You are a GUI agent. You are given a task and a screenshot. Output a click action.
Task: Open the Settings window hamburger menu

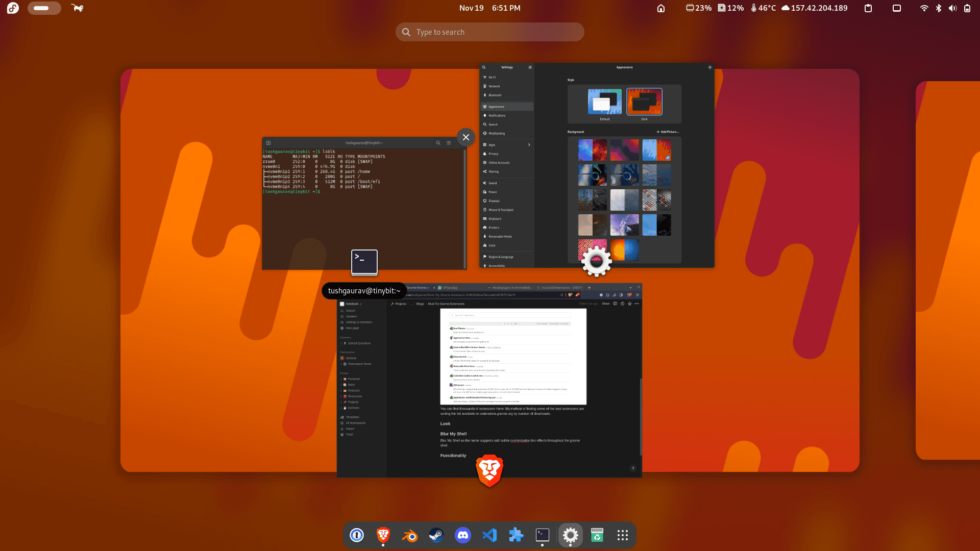pyautogui.click(x=530, y=67)
